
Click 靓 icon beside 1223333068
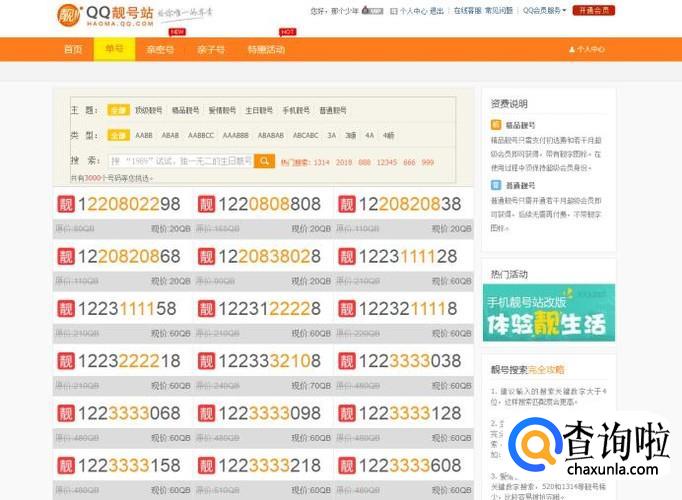coord(66,413)
